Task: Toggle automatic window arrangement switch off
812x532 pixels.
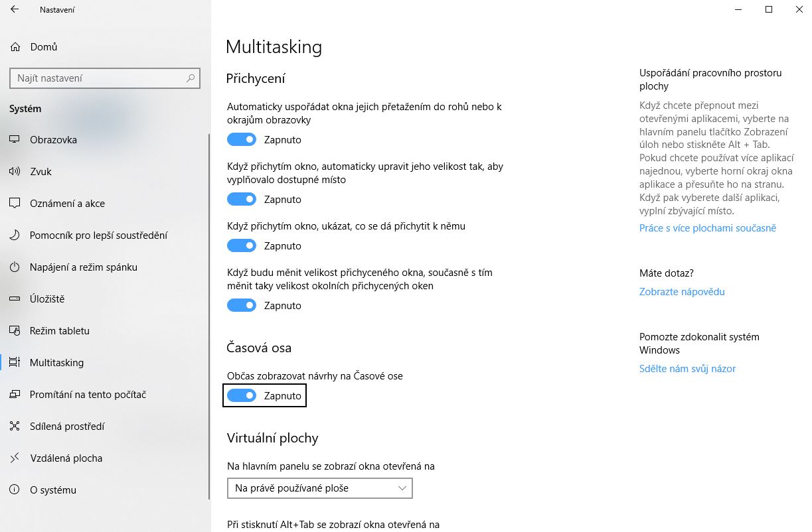Action: 242,140
